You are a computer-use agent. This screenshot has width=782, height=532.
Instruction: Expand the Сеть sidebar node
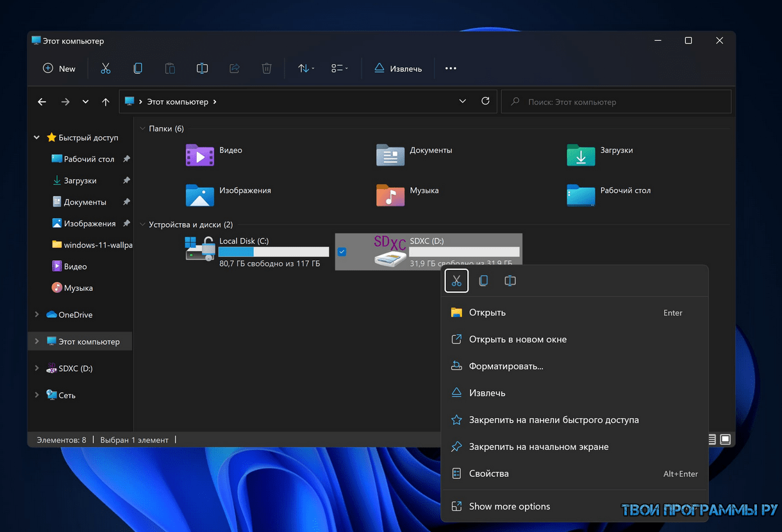pyautogui.click(x=37, y=395)
